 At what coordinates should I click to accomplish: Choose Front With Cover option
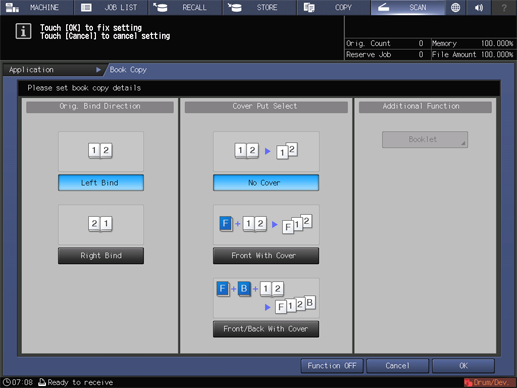(266, 256)
